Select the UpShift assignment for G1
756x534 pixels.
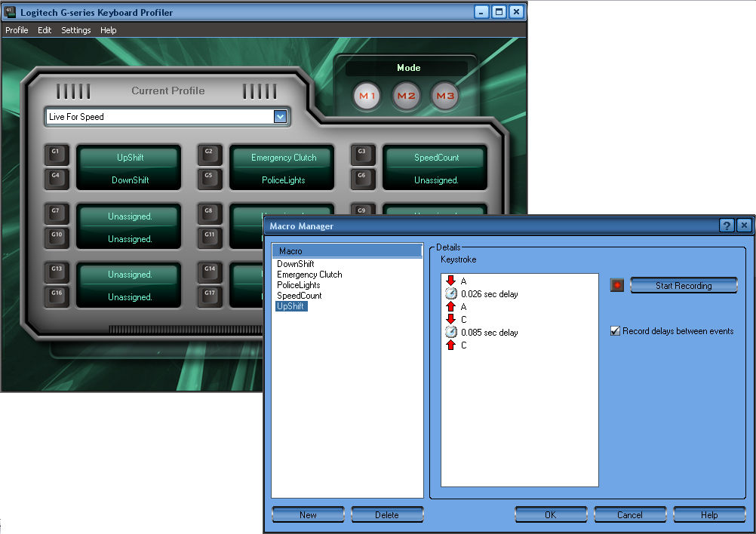(131, 158)
